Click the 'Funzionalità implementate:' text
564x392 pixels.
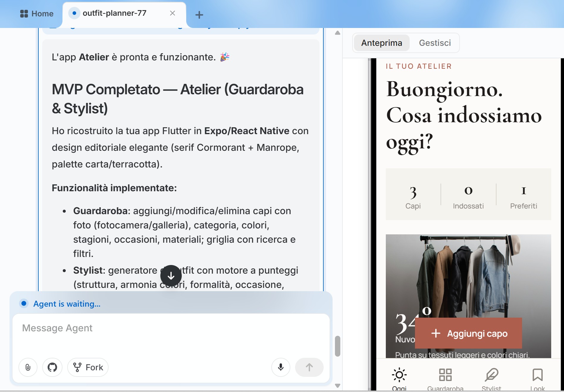coord(114,188)
